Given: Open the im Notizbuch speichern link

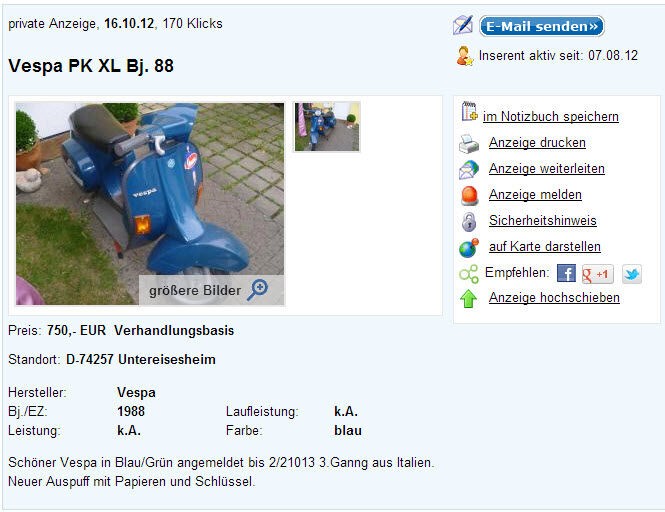Looking at the screenshot, I should [550, 116].
